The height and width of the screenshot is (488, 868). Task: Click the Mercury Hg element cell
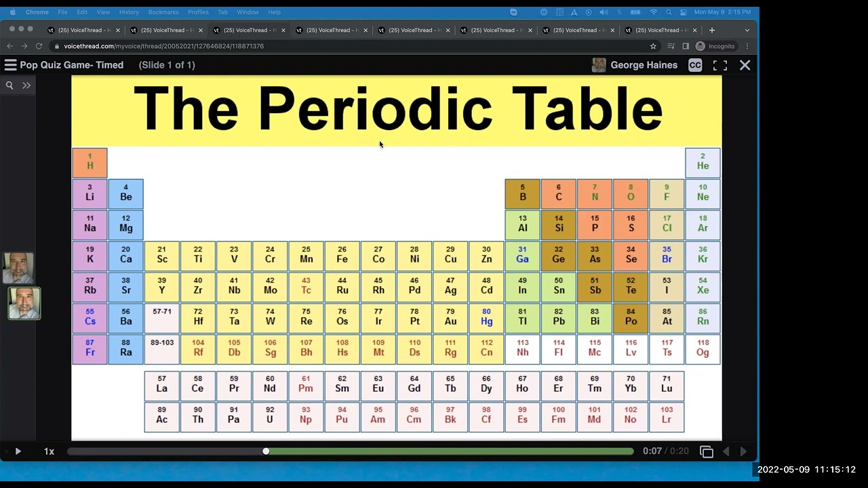click(x=486, y=319)
